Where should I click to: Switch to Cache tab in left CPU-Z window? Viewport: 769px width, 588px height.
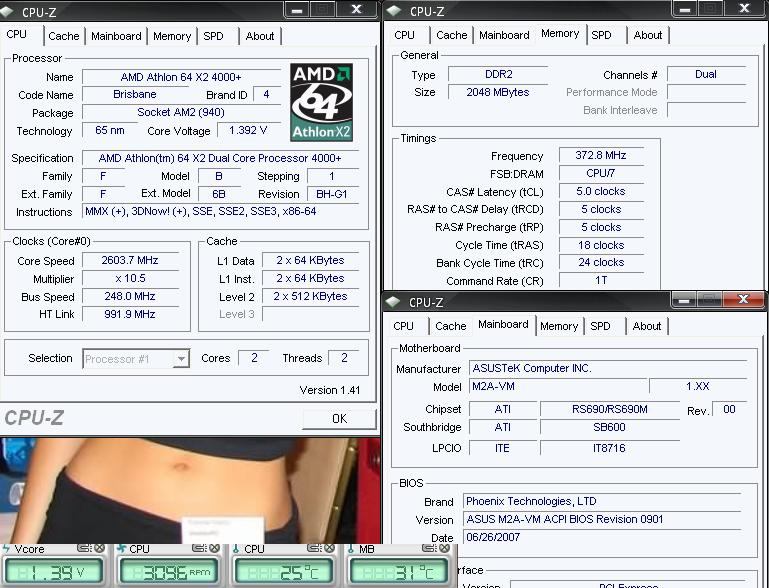coord(64,36)
